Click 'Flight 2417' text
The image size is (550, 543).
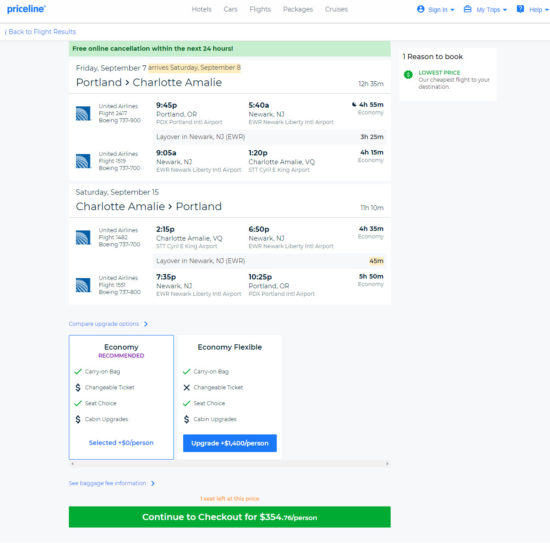click(113, 113)
